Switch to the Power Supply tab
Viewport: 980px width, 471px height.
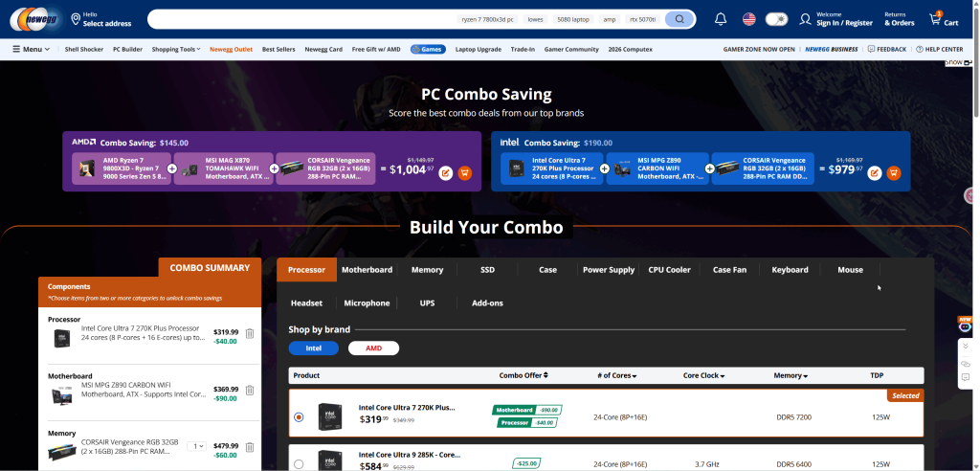click(608, 270)
